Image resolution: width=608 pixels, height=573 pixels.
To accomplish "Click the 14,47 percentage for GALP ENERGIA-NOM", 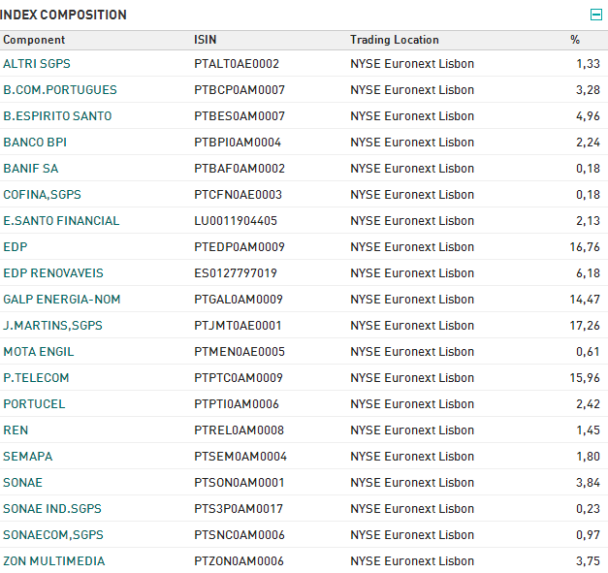I will (x=585, y=299).
